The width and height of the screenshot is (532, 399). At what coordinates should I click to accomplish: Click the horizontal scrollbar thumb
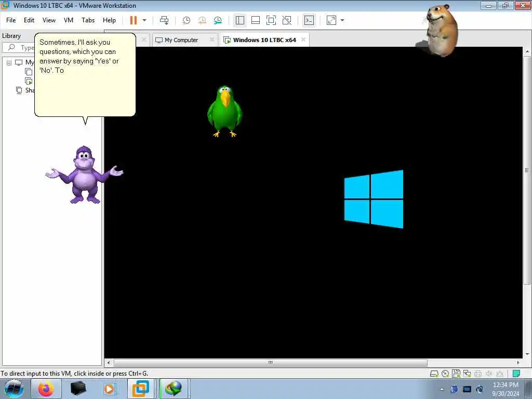[270, 363]
